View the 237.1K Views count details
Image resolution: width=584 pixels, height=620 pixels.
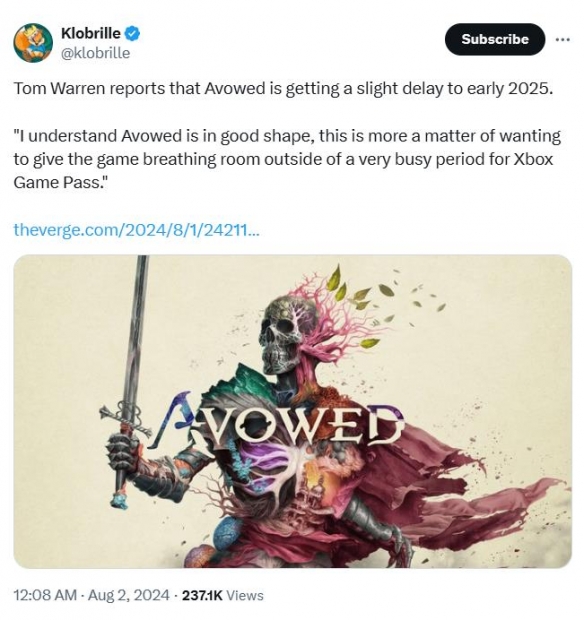click(223, 595)
